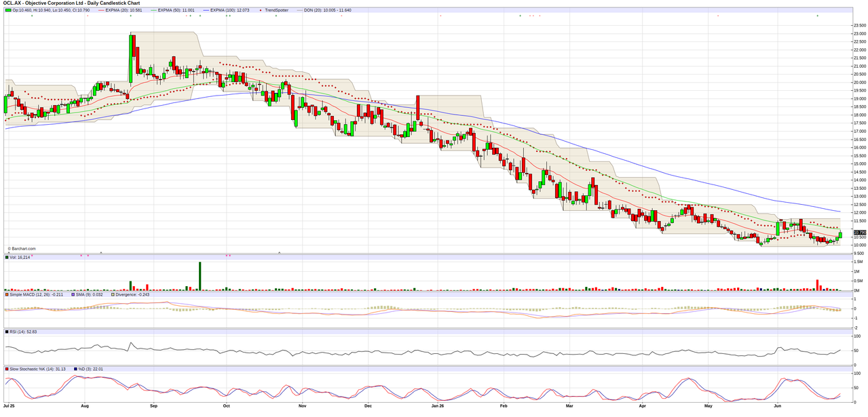Click the OCL.AX chart title text

coord(72,3)
